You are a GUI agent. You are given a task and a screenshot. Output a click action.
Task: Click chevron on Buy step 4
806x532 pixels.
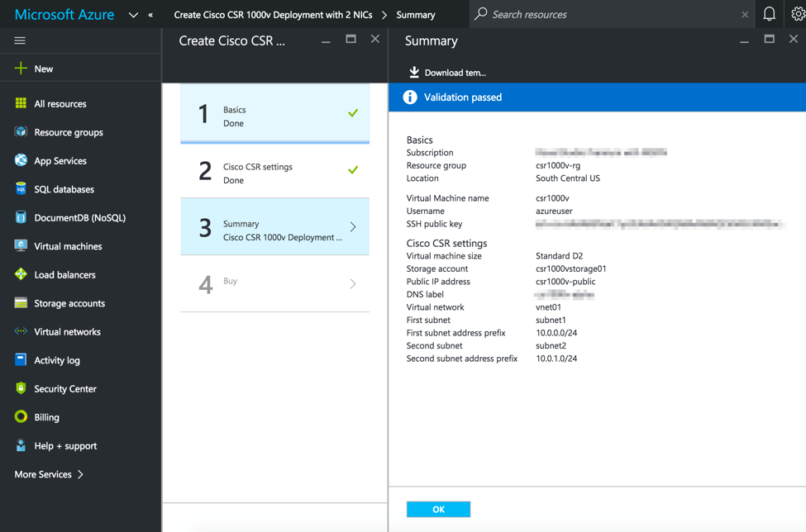click(x=353, y=283)
